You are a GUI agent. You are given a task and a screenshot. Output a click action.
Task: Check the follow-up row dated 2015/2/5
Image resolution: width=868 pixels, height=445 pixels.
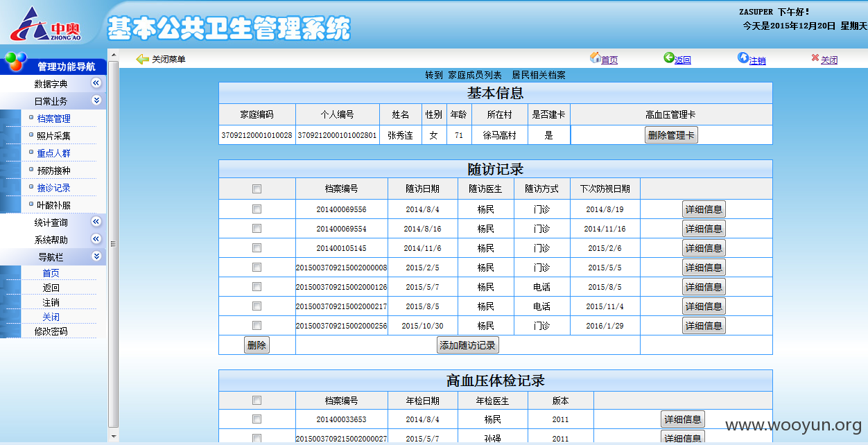[x=257, y=267]
